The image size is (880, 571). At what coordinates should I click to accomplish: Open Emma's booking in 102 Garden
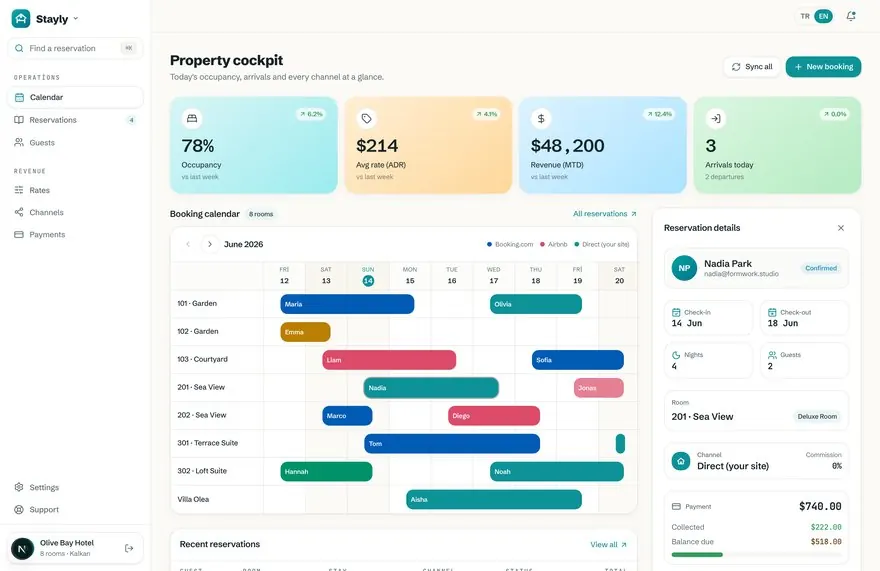[305, 332]
